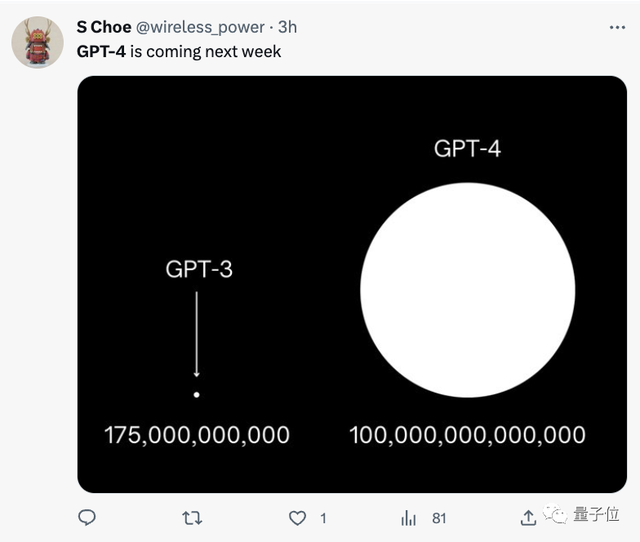Click the view count showing 81
The width and height of the screenshot is (640, 542).
click(x=439, y=518)
